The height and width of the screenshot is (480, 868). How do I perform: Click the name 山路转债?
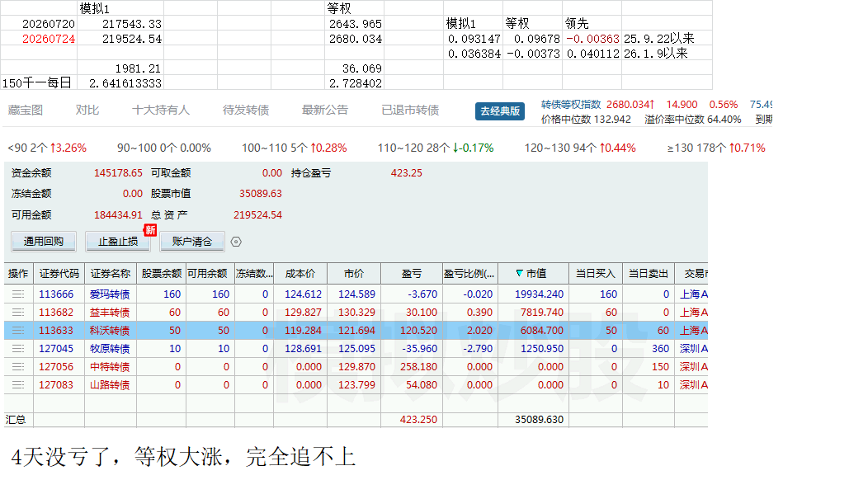[x=110, y=385]
